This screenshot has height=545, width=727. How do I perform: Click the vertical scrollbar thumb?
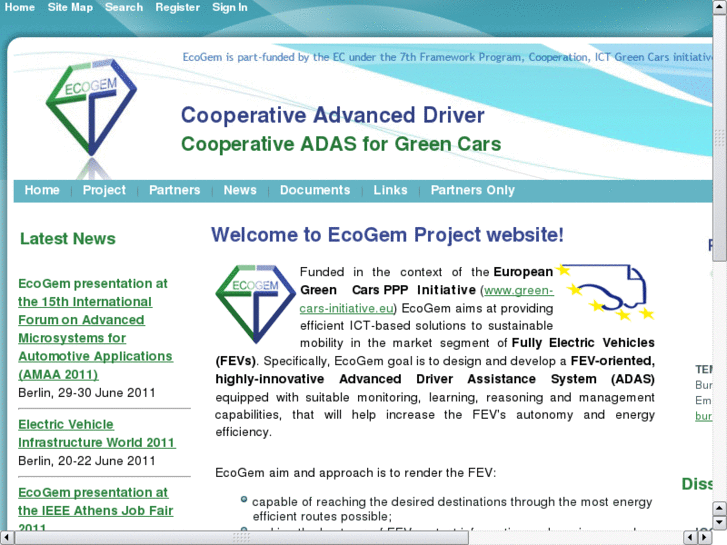point(720,139)
